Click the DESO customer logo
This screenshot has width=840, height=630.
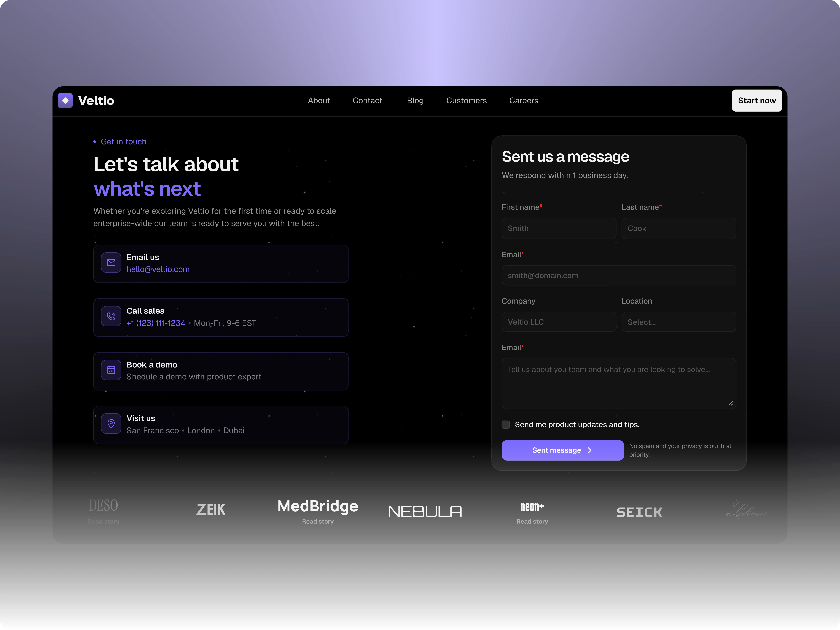tap(103, 505)
